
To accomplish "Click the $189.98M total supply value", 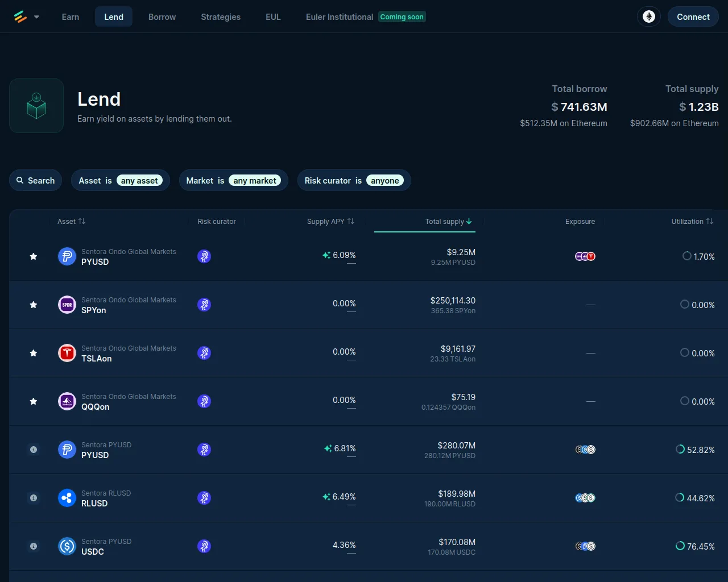I will (x=457, y=494).
